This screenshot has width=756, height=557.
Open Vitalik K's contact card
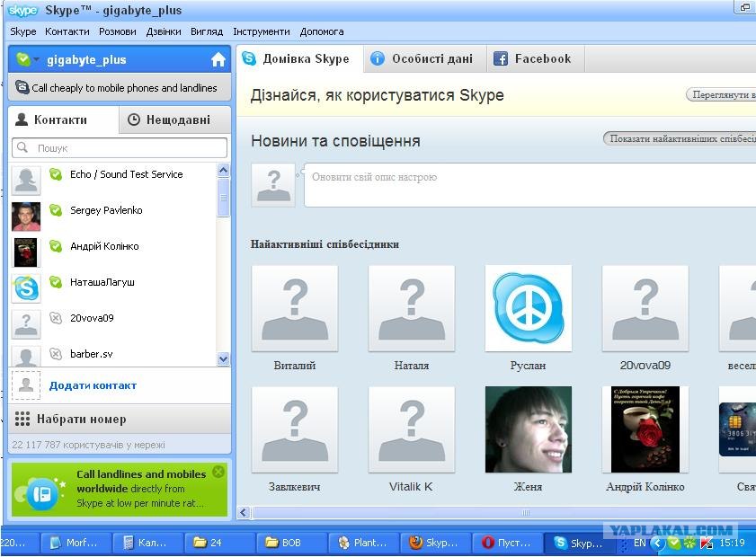pos(412,429)
